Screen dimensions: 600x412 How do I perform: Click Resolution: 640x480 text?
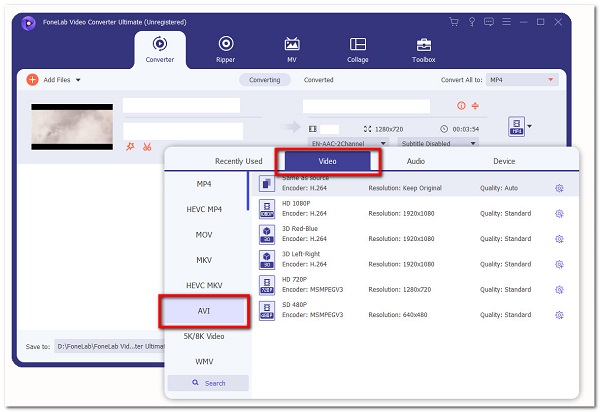[x=398, y=315]
